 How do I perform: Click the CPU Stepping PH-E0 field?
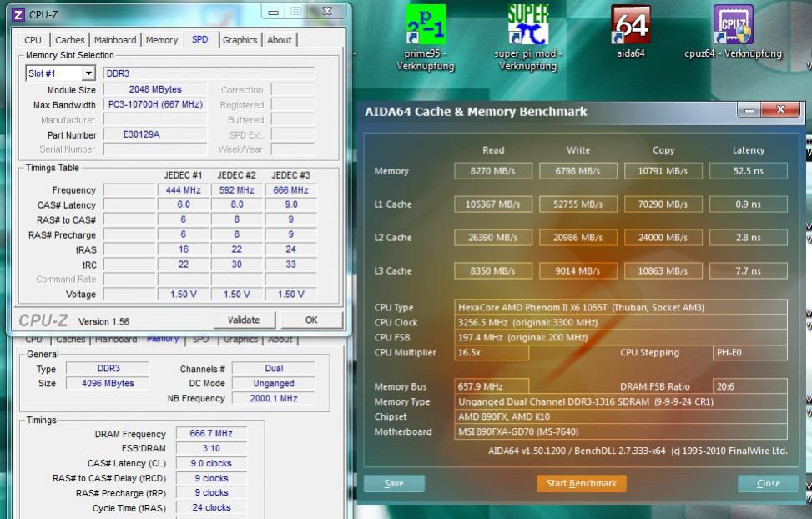pyautogui.click(x=750, y=352)
